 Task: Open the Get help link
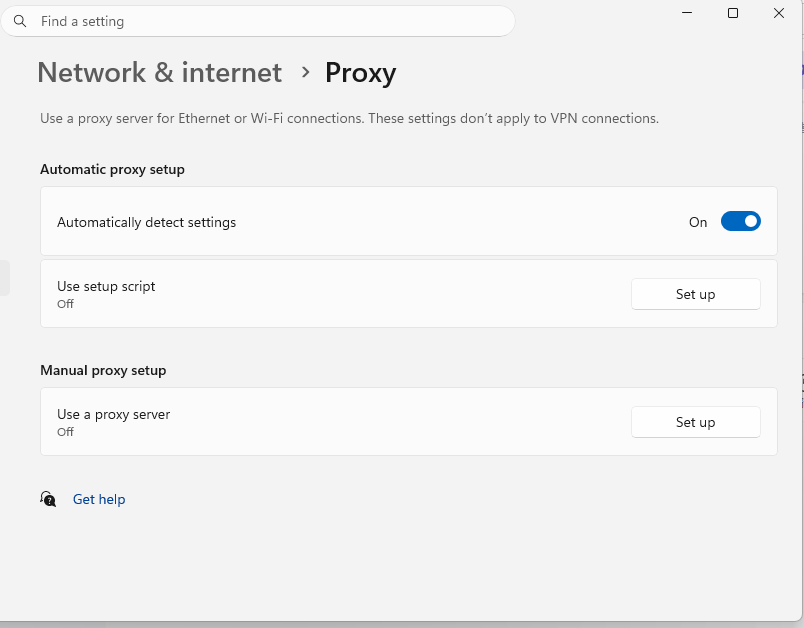(99, 499)
